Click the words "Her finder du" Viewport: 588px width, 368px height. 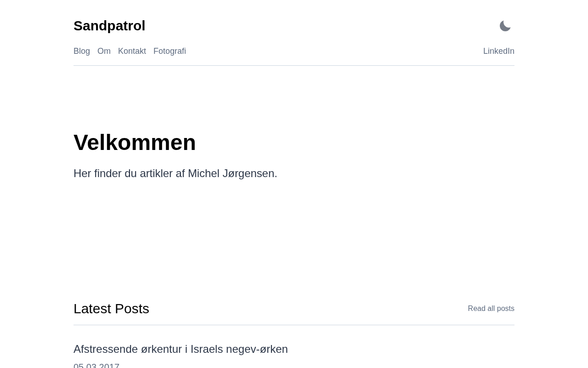tap(105, 173)
